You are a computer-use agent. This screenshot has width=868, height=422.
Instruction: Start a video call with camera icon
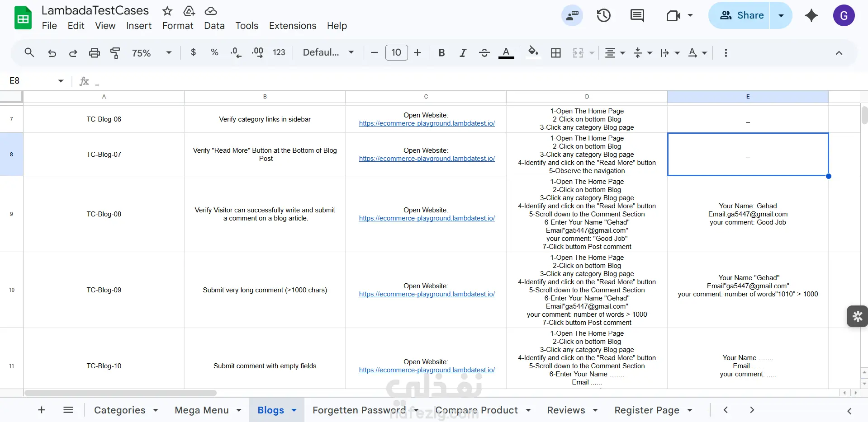point(674,16)
